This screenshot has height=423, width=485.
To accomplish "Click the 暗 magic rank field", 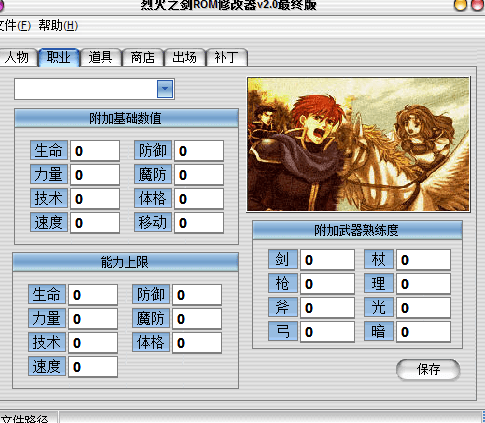I will [423, 332].
